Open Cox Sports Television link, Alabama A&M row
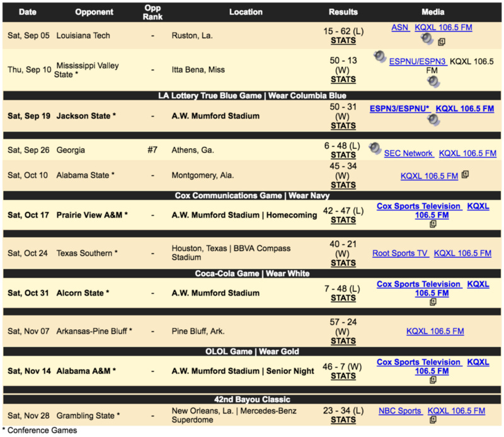The width and height of the screenshot is (504, 437). point(420,362)
